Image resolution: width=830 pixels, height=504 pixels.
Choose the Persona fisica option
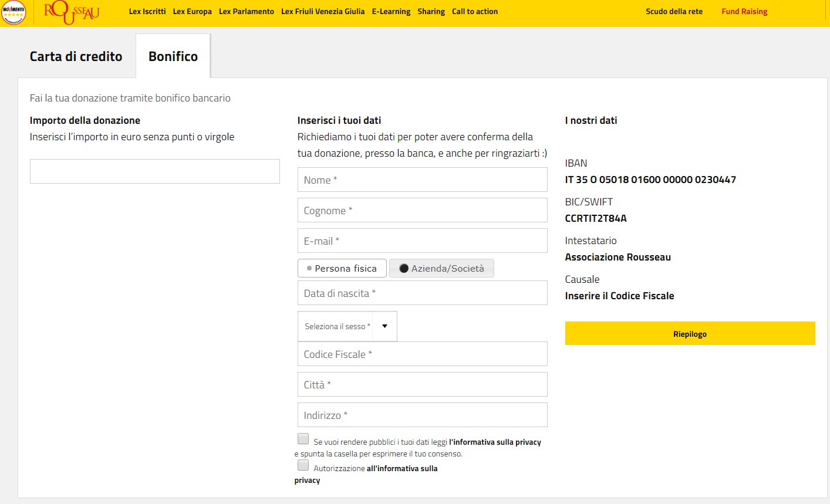click(x=342, y=268)
